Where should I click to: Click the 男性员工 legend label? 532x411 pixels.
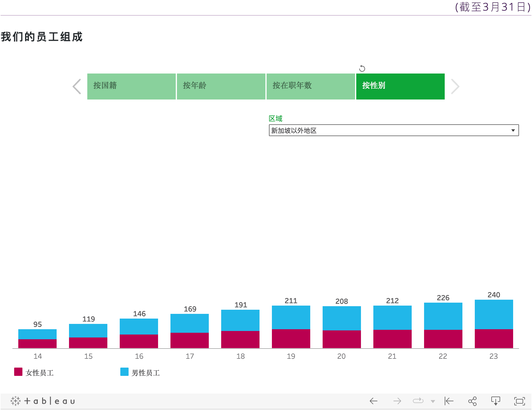click(x=146, y=373)
